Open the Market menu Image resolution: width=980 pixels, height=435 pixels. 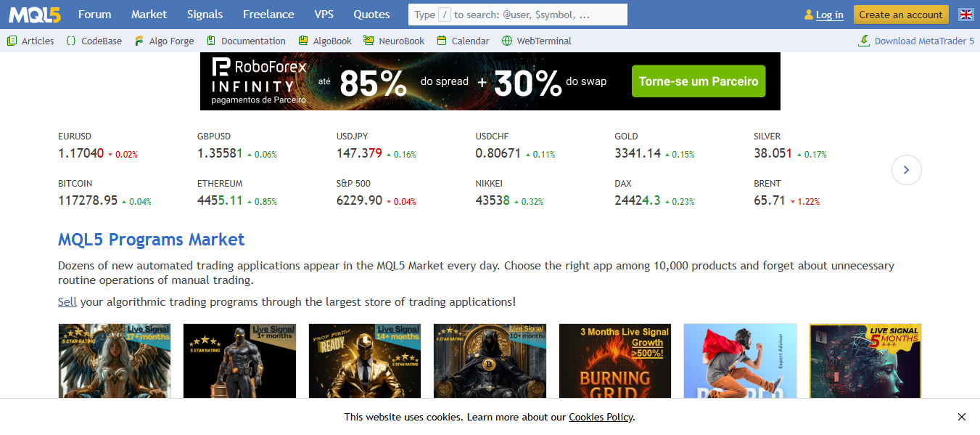149,14
